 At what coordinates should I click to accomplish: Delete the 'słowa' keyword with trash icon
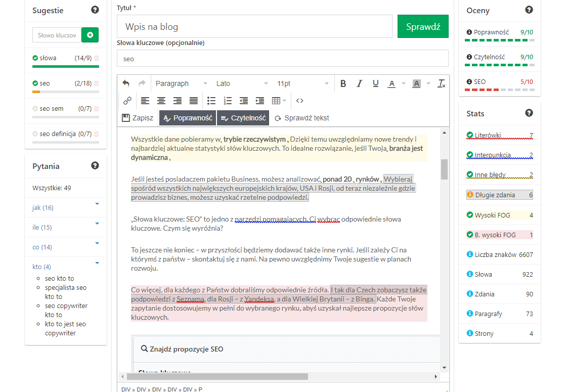tap(97, 58)
